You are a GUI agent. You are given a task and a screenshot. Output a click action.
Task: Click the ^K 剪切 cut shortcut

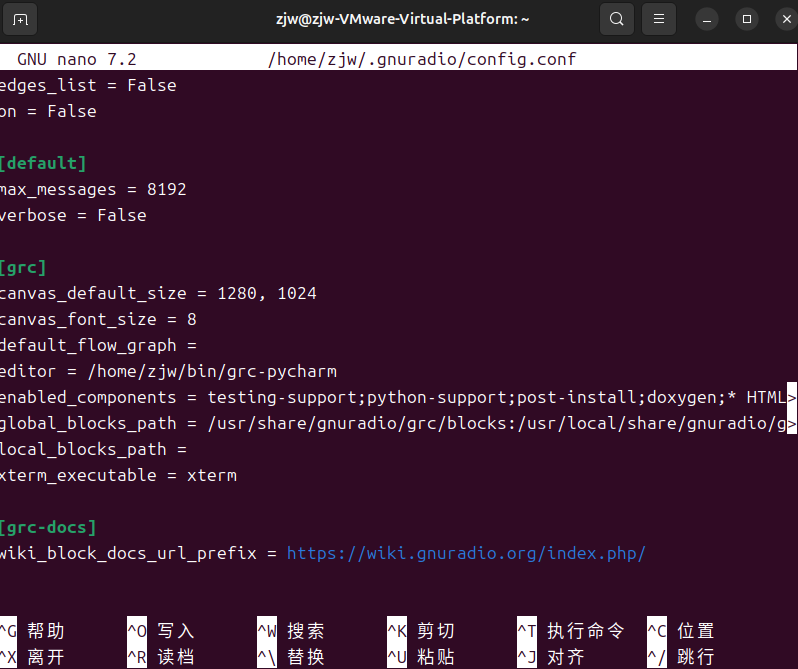click(x=421, y=631)
